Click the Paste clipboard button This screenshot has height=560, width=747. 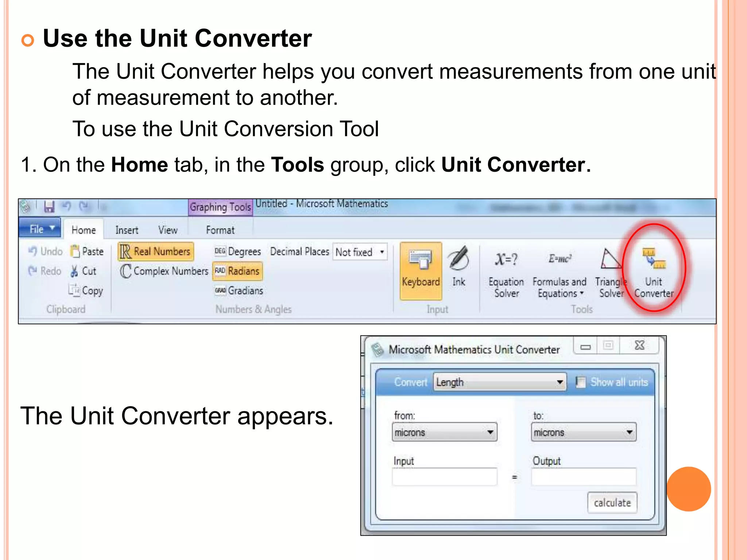pos(87,251)
